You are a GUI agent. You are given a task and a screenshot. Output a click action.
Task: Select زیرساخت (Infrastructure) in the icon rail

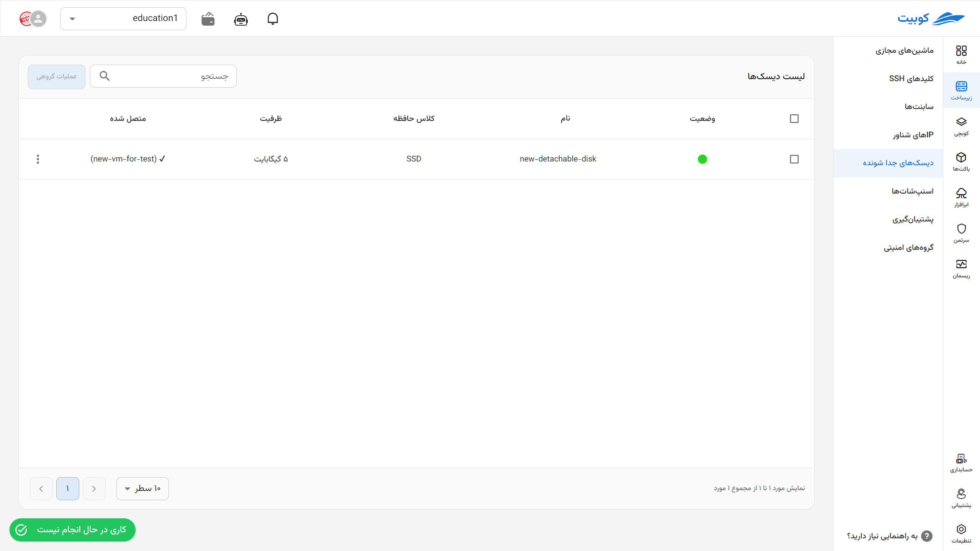961,90
